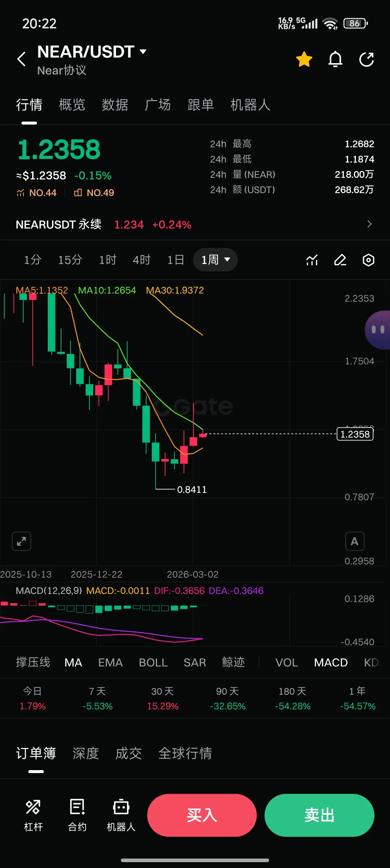Open the chart indicators icon
Viewport: 390px width, 868px height.
312,260
